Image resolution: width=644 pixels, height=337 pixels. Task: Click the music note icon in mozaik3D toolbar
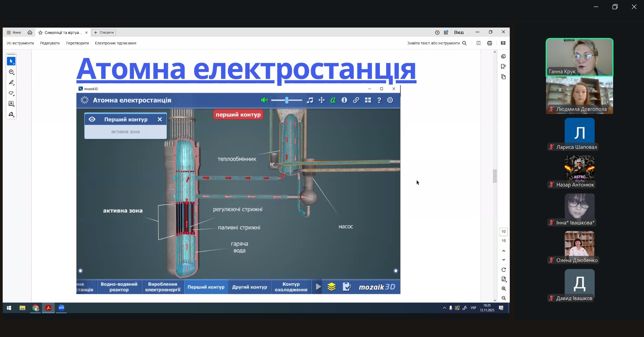click(x=310, y=100)
